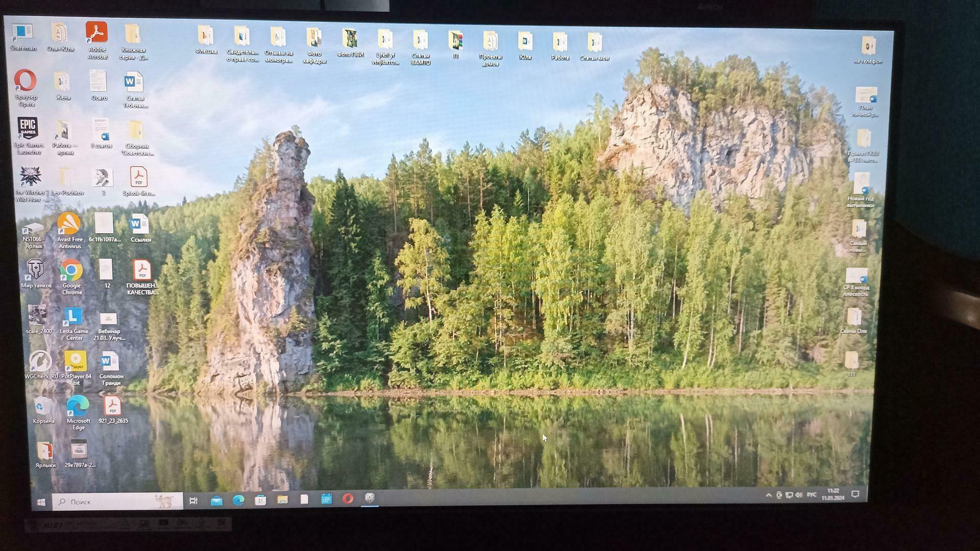
Task: Open the на телефон folder
Action: pyautogui.click(x=868, y=50)
